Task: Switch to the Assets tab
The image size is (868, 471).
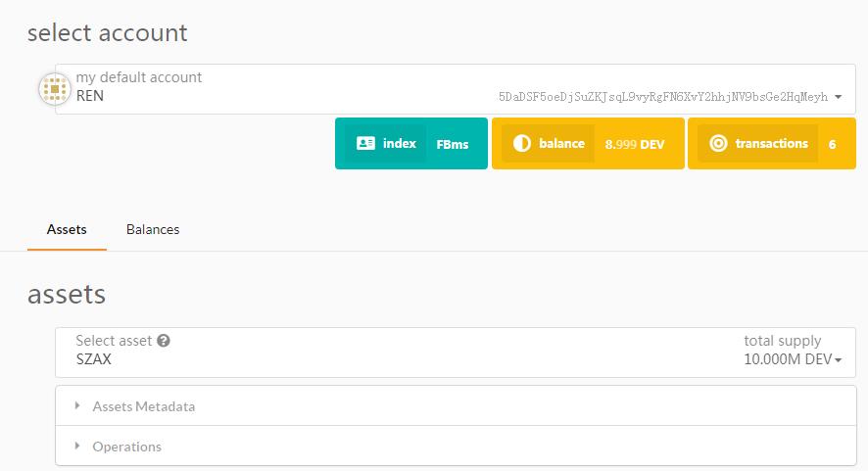Action: [67, 229]
